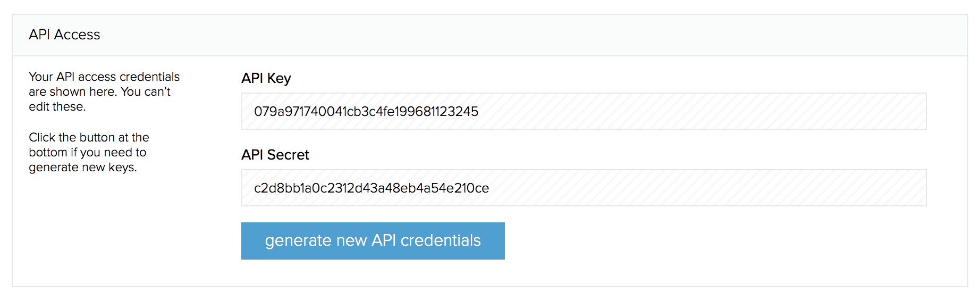Image resolution: width=980 pixels, height=300 pixels.
Task: Click the API Secret label
Action: pos(275,155)
